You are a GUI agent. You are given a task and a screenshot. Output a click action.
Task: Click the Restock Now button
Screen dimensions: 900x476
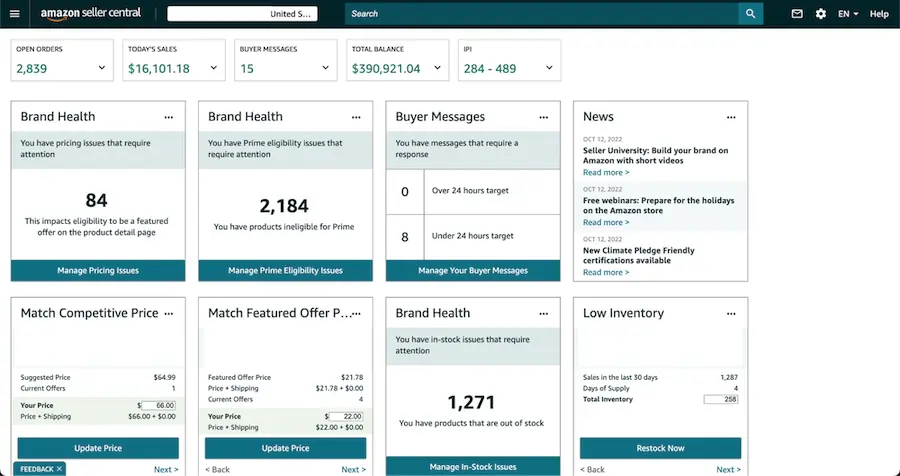point(660,448)
